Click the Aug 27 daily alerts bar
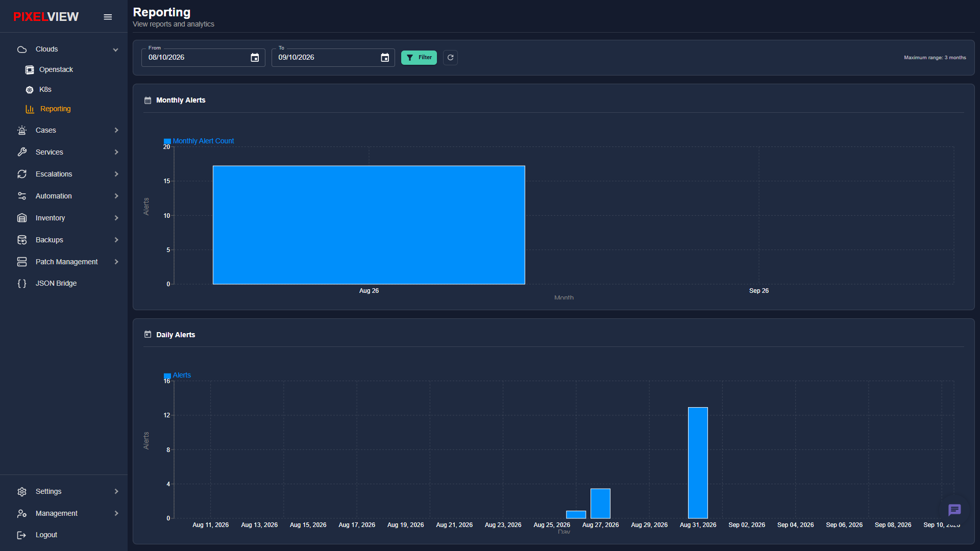This screenshot has width=980, height=551. tap(600, 504)
